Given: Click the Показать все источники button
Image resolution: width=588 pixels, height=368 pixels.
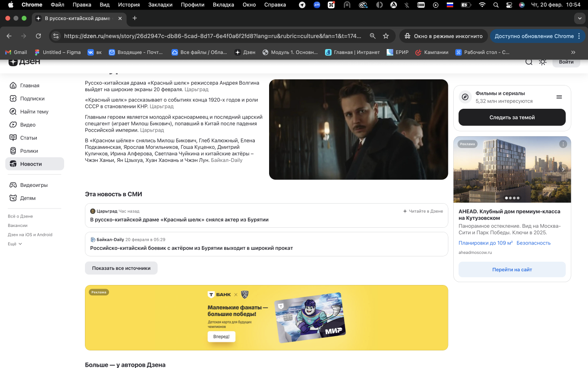Looking at the screenshot, I should pos(121,268).
